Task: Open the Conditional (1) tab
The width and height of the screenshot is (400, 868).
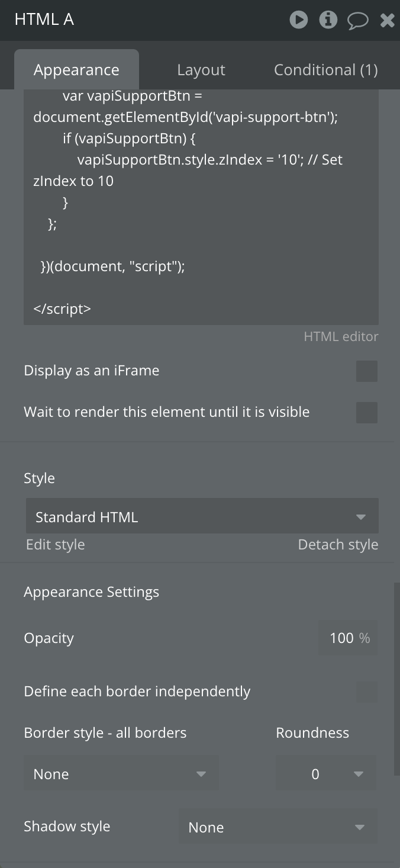Action: (x=325, y=70)
